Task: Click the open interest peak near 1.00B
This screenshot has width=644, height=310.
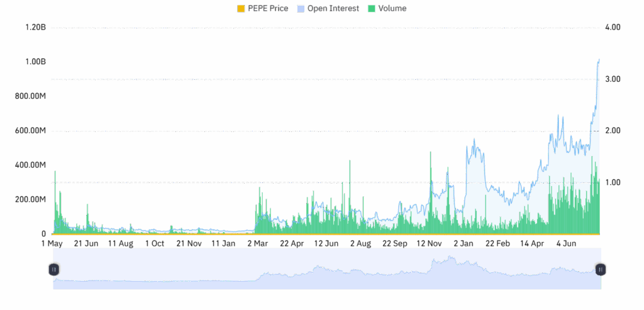Action: click(x=599, y=60)
